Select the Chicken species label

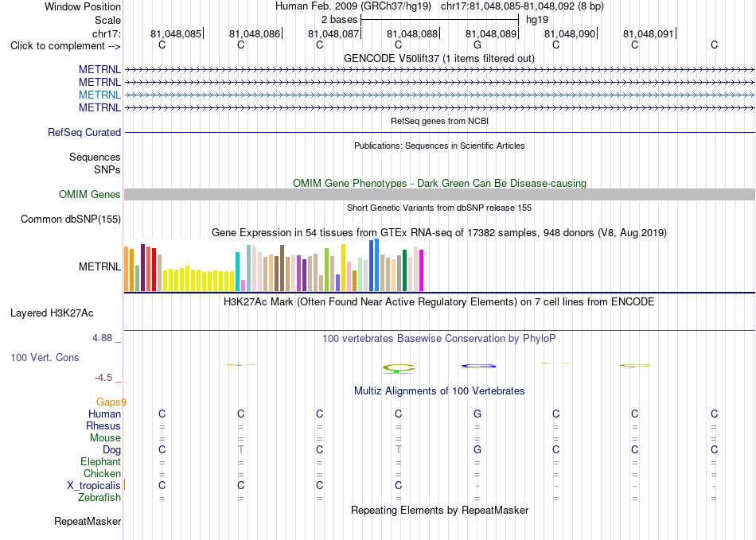pos(102,473)
